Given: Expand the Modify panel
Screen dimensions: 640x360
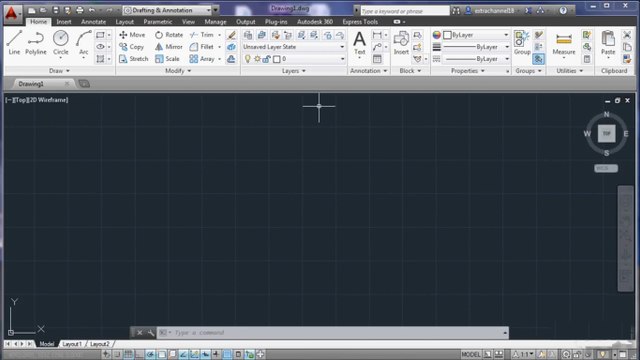Looking at the screenshot, I should [178, 71].
